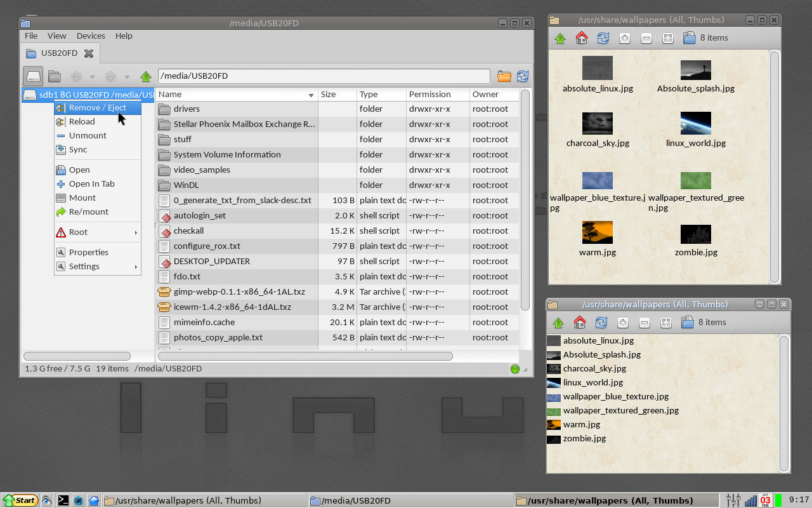The width and height of the screenshot is (812, 508).
Task: Open bookmarks folder icon beside path bar
Action: coord(504,76)
